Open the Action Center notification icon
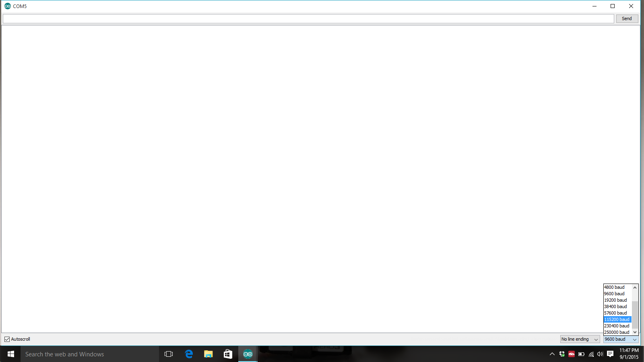The width and height of the screenshot is (644, 362). click(x=610, y=354)
